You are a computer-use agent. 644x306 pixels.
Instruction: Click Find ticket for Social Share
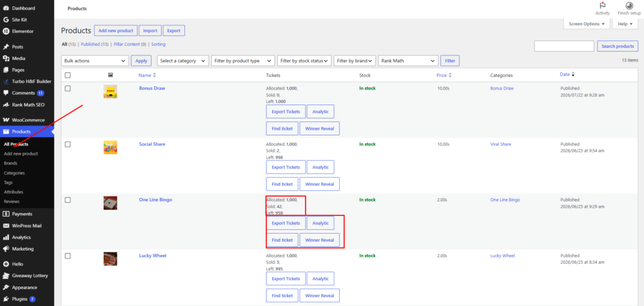click(282, 184)
